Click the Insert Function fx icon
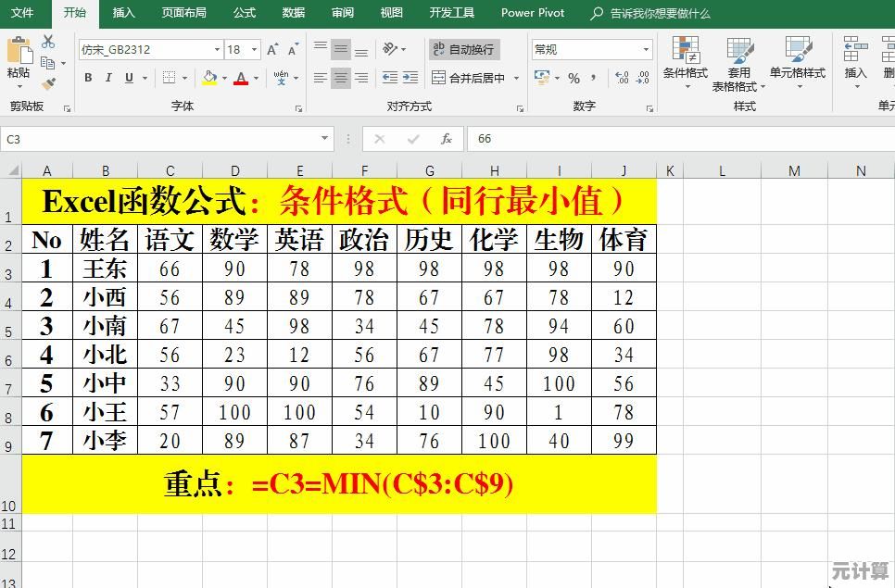 (x=447, y=139)
